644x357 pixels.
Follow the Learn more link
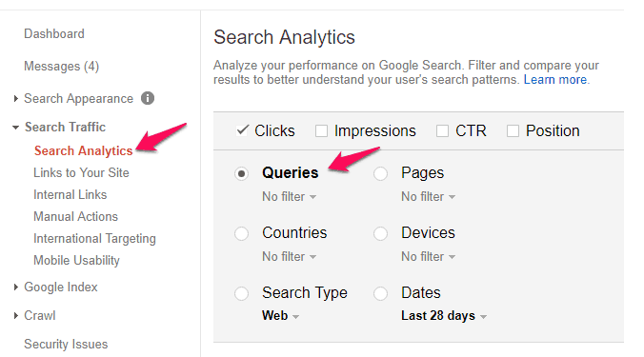(555, 80)
